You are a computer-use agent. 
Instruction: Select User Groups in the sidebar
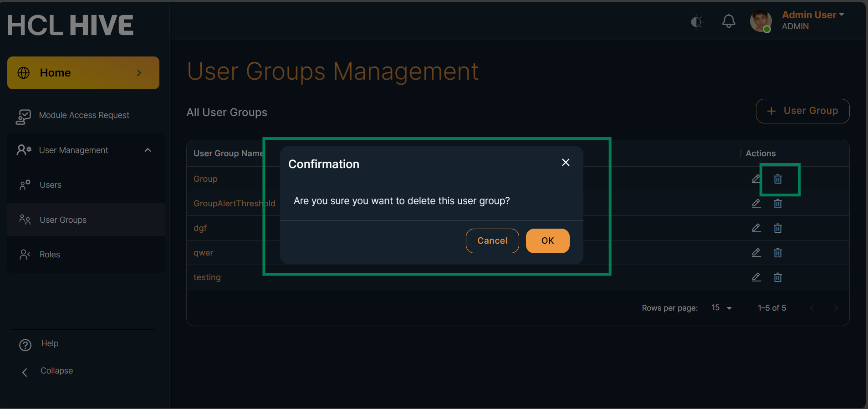click(x=86, y=220)
